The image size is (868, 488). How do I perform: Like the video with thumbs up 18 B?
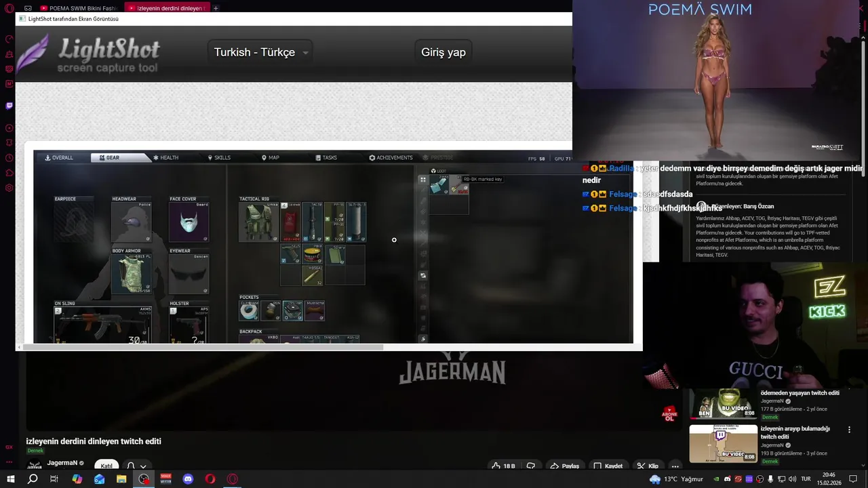pyautogui.click(x=503, y=466)
